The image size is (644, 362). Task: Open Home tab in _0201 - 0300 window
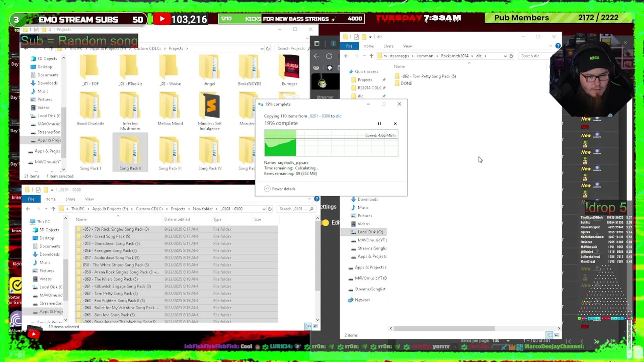click(50, 199)
